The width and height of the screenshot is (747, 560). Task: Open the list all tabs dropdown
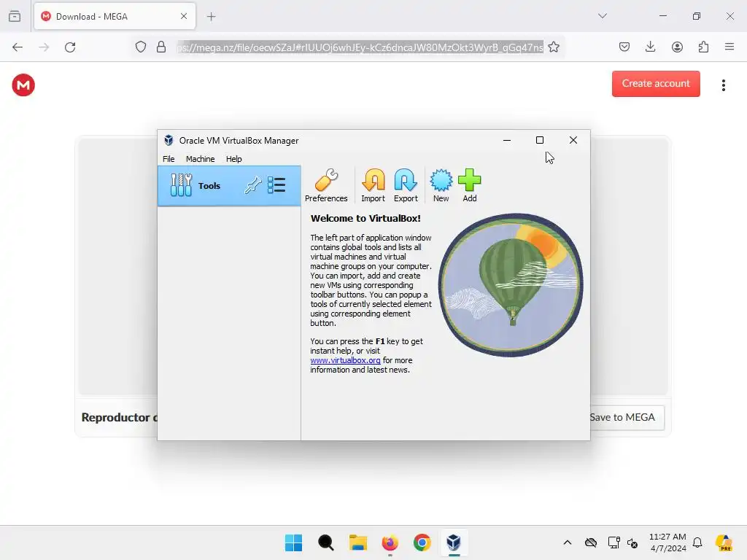(x=602, y=16)
